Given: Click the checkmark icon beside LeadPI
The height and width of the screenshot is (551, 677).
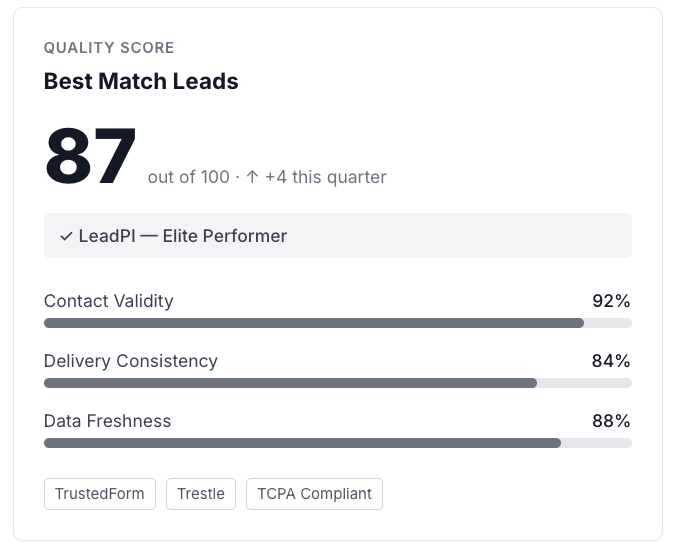Looking at the screenshot, I should 66,236.
